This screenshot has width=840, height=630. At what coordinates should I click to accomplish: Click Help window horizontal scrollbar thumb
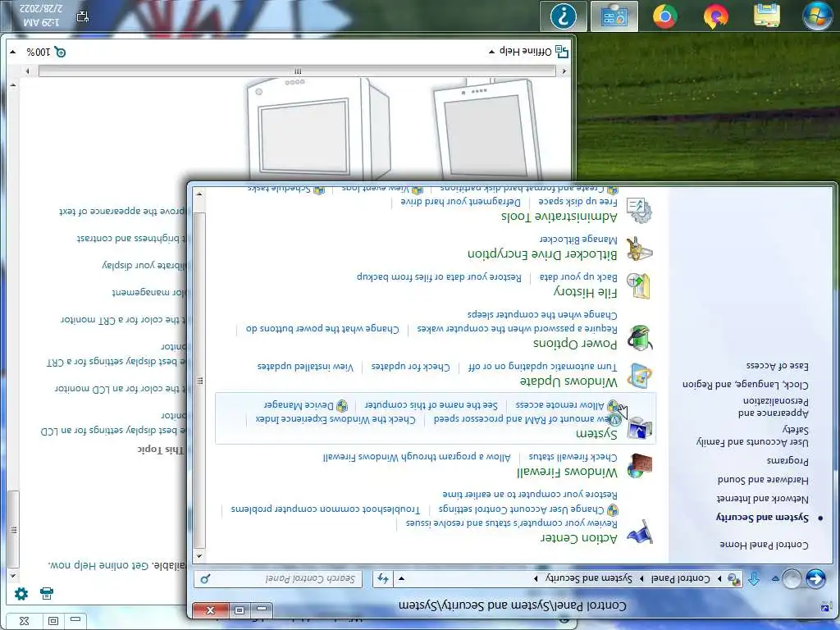[297, 71]
